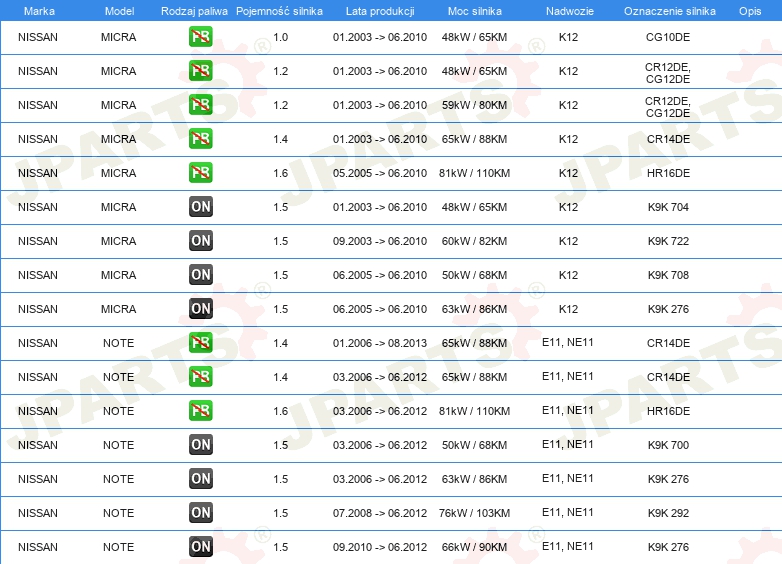Click the CR12DE, CG12DE code in the 59kW / 80KM row
Image resolution: width=782 pixels, height=564 pixels.
(x=668, y=107)
